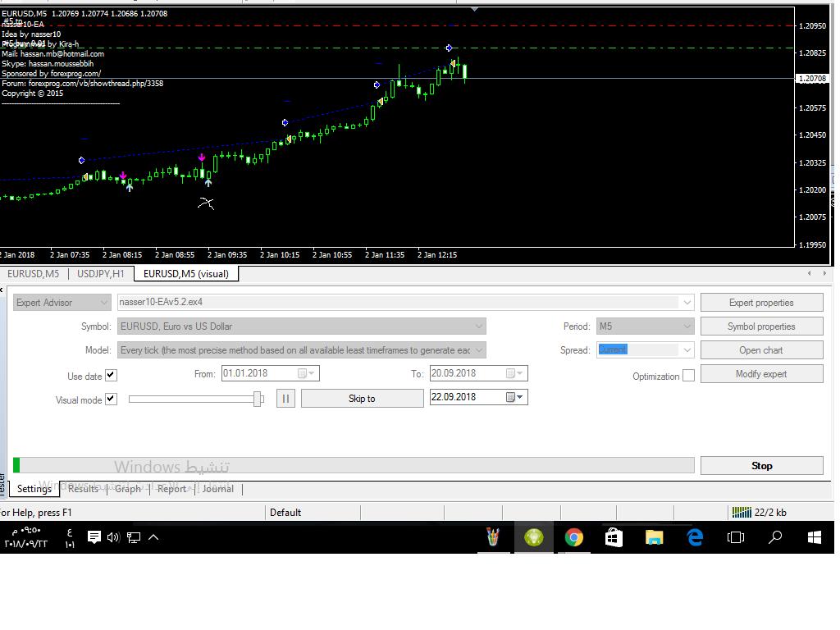Launch Microsoft Edge from the taskbar
The image size is (840, 630).
click(x=695, y=537)
